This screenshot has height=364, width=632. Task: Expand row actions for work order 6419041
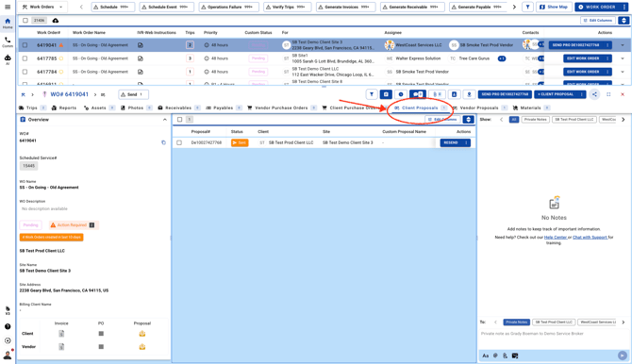pyautogui.click(x=623, y=45)
